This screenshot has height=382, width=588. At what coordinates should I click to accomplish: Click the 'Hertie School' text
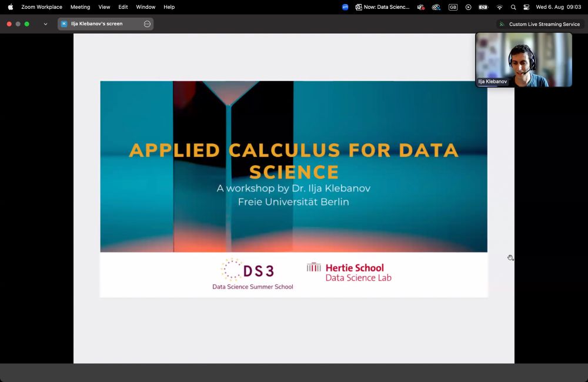click(x=355, y=267)
